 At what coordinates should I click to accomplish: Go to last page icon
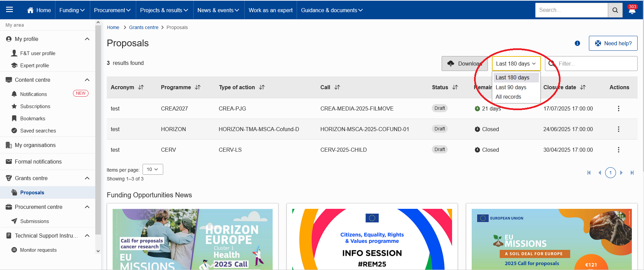pyautogui.click(x=632, y=173)
